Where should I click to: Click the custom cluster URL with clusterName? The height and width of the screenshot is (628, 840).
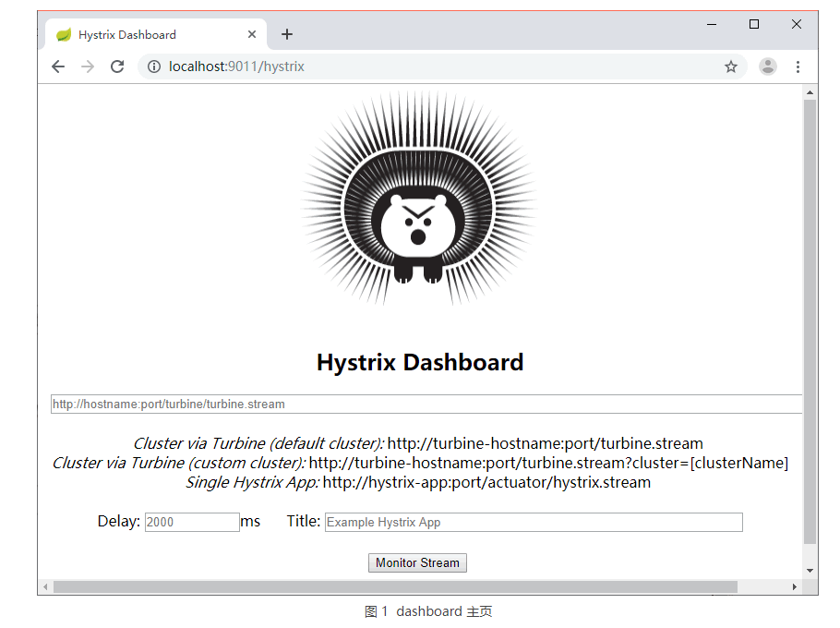[548, 463]
